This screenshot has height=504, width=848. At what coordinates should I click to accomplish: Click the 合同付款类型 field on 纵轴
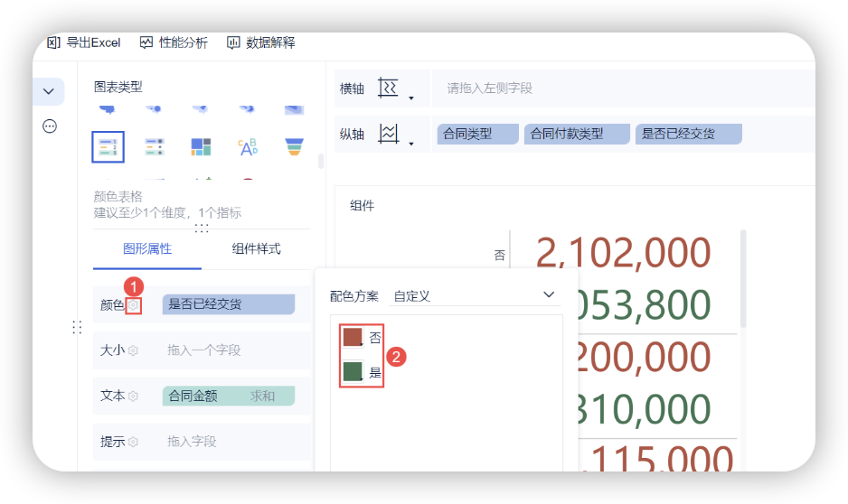tap(576, 135)
